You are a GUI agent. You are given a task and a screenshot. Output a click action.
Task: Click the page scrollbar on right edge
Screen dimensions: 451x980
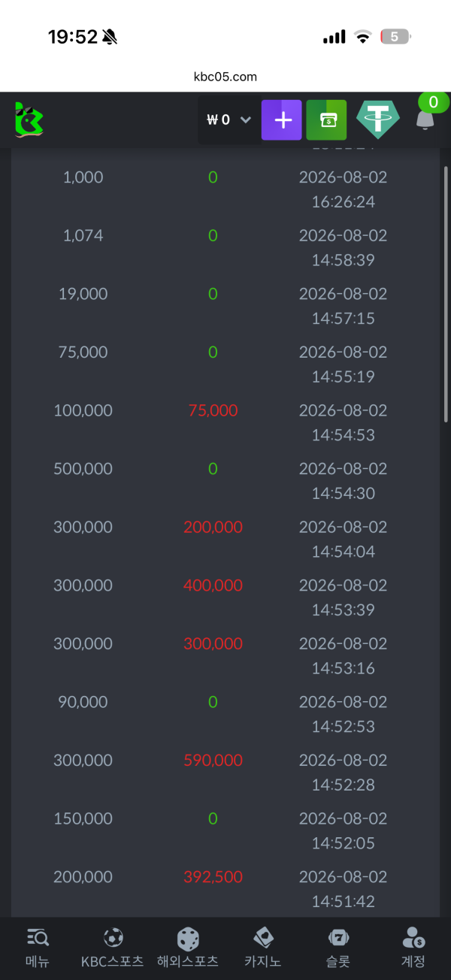coord(446,293)
